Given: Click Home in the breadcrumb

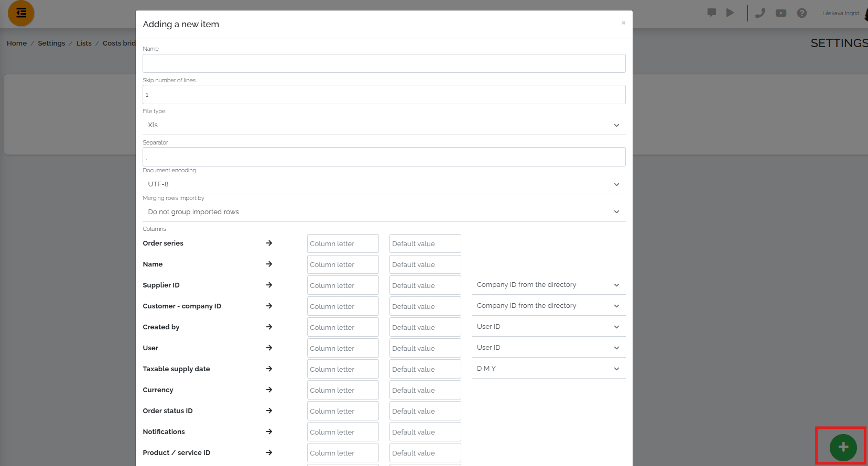Looking at the screenshot, I should pyautogui.click(x=17, y=43).
